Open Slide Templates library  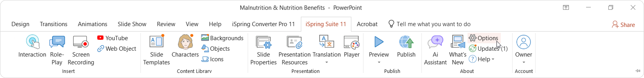point(157,50)
